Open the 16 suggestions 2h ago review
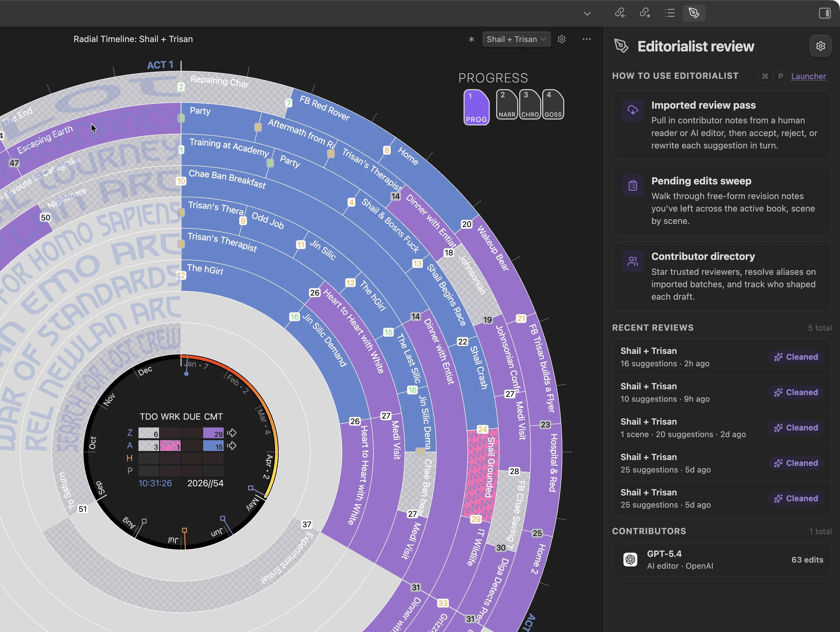This screenshot has height=632, width=840. click(722, 357)
